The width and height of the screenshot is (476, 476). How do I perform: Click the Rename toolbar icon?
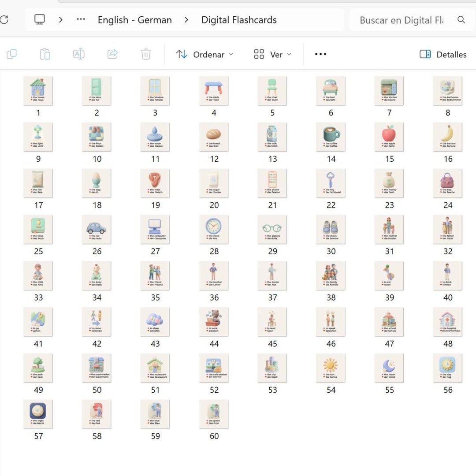tap(79, 54)
